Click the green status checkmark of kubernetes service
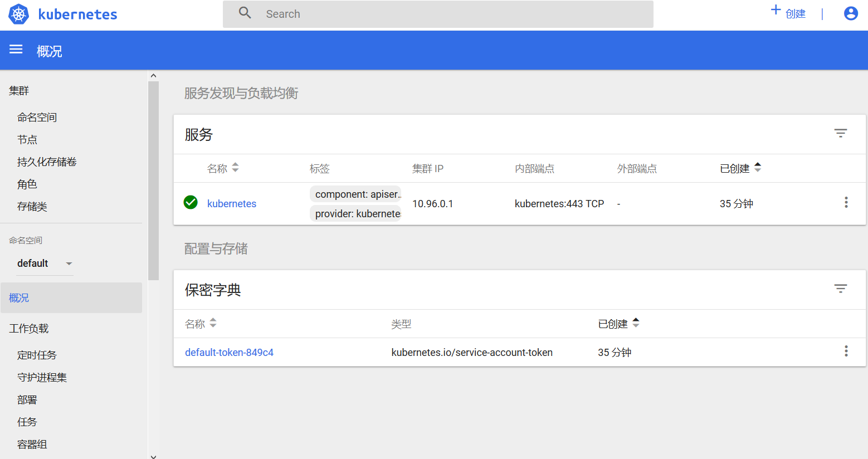 [x=190, y=202]
